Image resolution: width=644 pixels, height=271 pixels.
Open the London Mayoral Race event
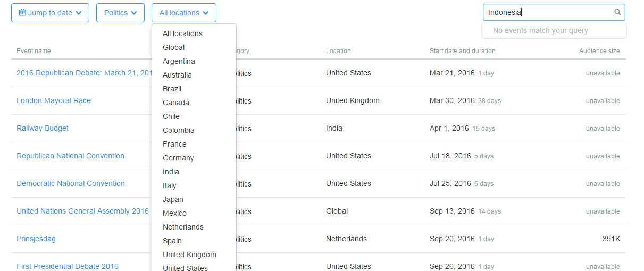click(x=54, y=100)
